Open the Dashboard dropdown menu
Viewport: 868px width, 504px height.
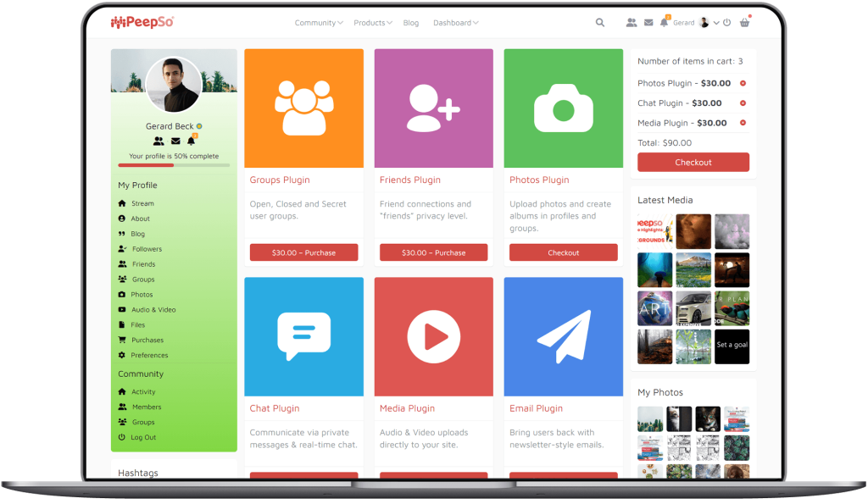(455, 23)
